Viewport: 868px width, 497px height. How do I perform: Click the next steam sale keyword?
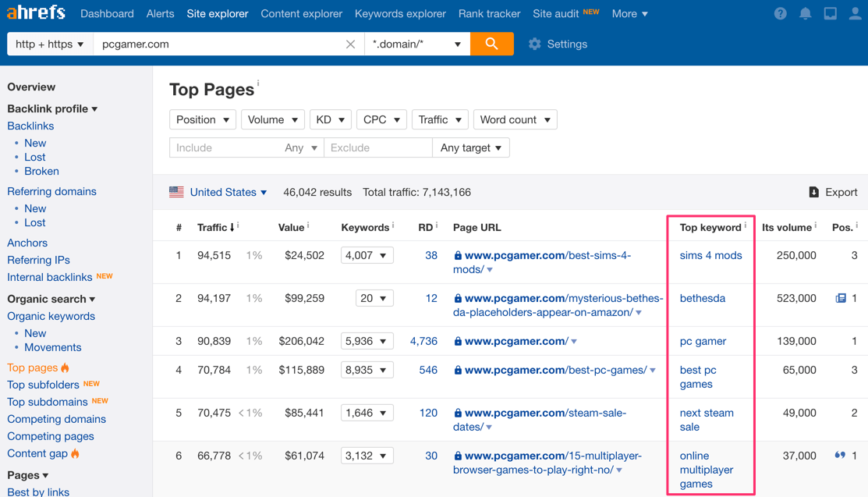pos(707,420)
